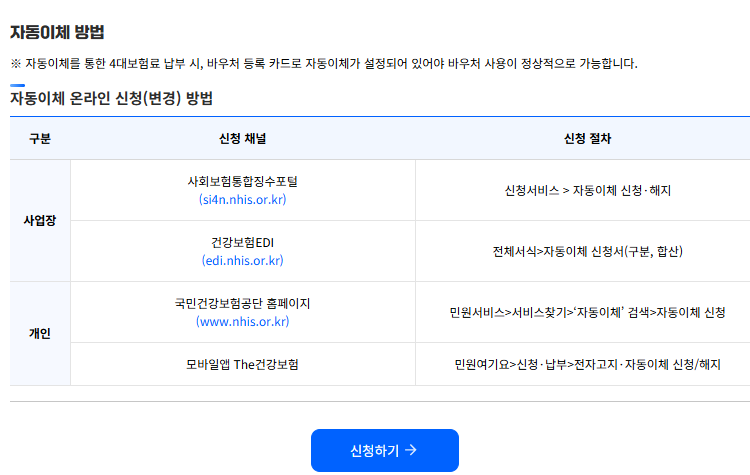Click the 건강보험EDI channel name
The height and width of the screenshot is (475, 750).
242,243
